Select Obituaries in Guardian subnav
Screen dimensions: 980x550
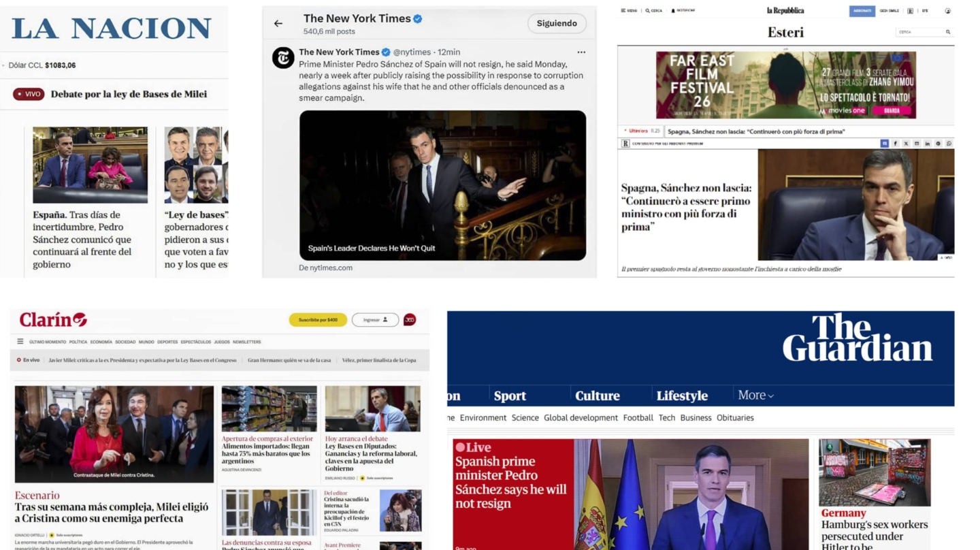click(x=735, y=418)
